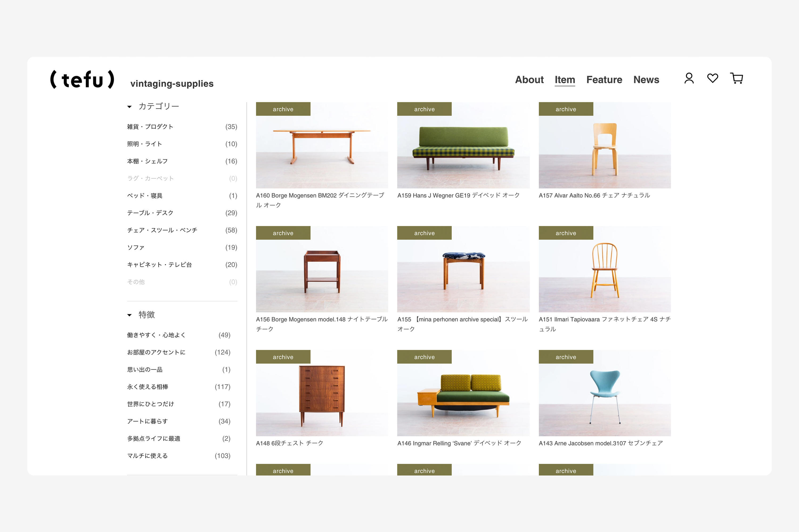Screen dimensions: 799x532
Task: Open the Feature menu item
Action: coord(604,80)
